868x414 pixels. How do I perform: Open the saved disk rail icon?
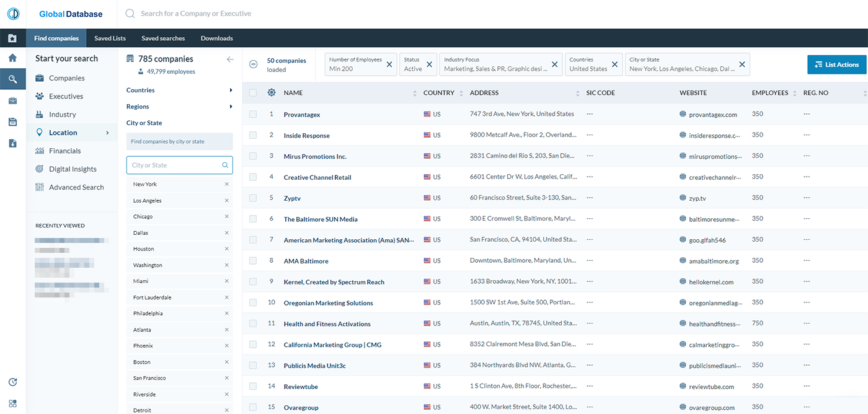(x=12, y=122)
